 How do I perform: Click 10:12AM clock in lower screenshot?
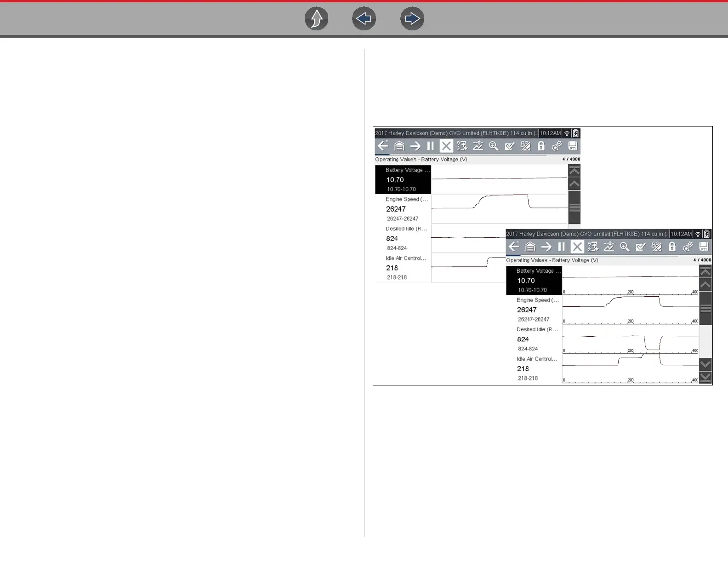point(681,234)
